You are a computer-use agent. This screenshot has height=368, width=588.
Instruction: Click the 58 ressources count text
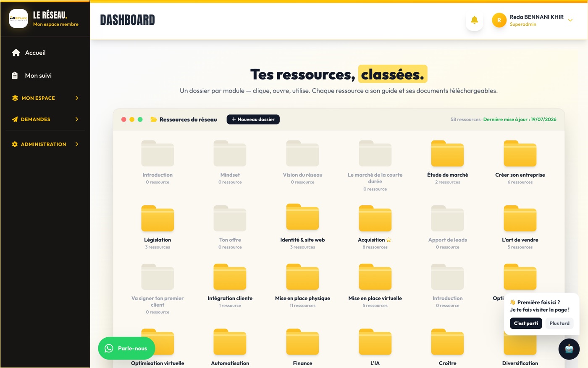(x=465, y=119)
